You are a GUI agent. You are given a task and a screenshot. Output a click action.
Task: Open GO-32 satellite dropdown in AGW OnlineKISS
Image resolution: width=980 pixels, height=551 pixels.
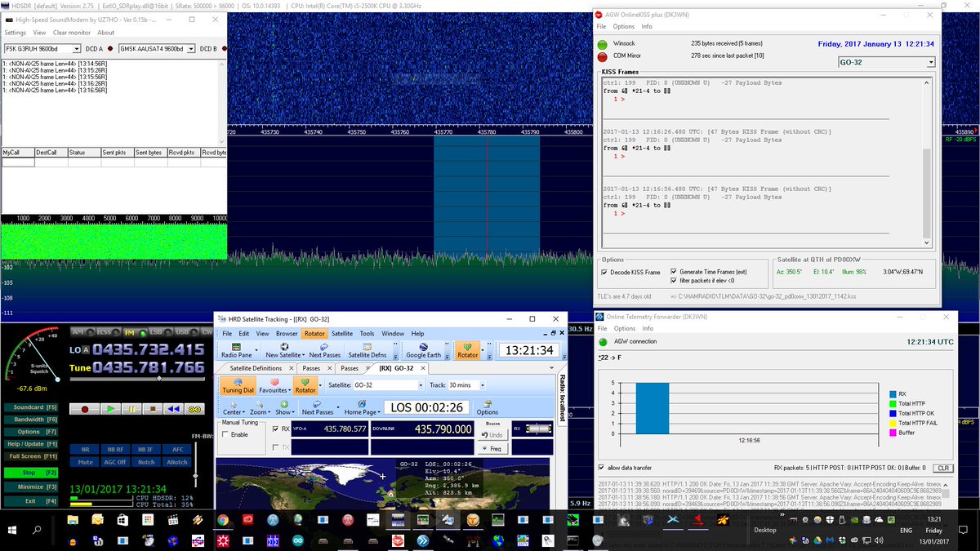[x=930, y=62]
